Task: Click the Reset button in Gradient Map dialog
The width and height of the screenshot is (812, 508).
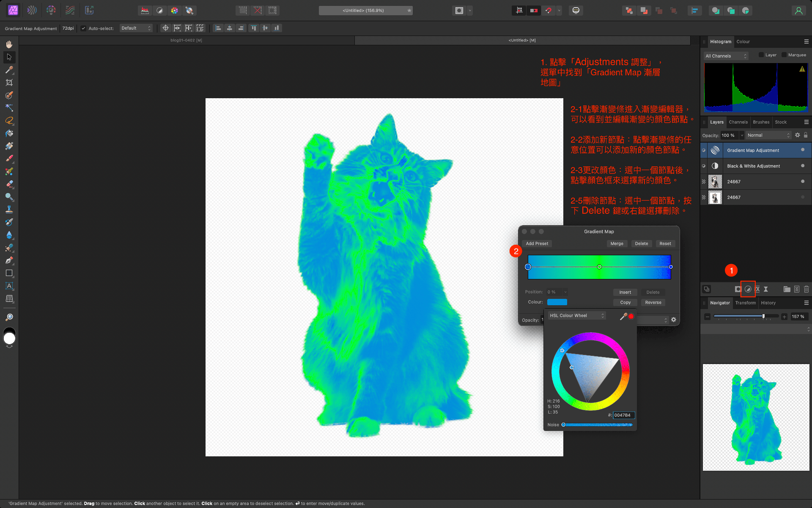Action: 665,243
